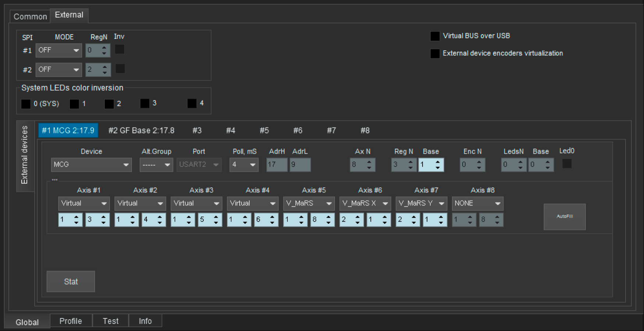Viewport: 644px width, 331px height.
Task: Toggle External device encoders virtualization
Action: tap(435, 54)
